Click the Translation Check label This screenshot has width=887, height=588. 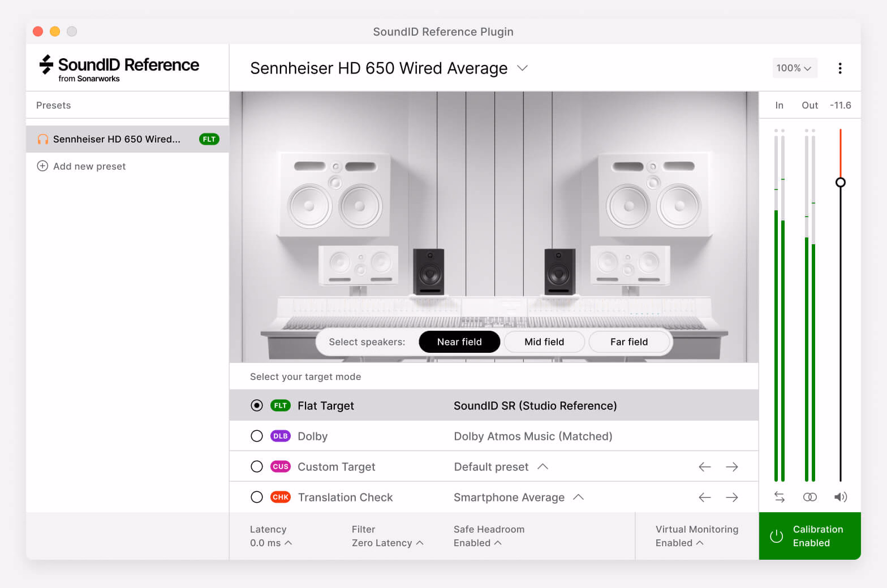(x=345, y=497)
